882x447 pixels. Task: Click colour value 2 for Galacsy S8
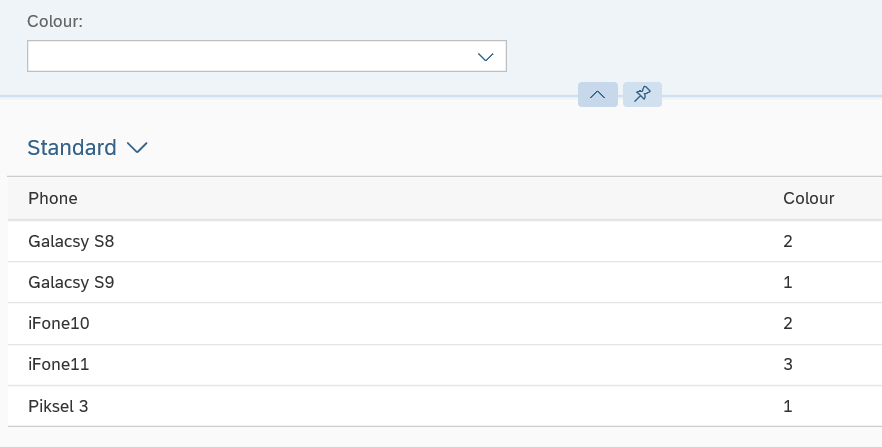788,241
